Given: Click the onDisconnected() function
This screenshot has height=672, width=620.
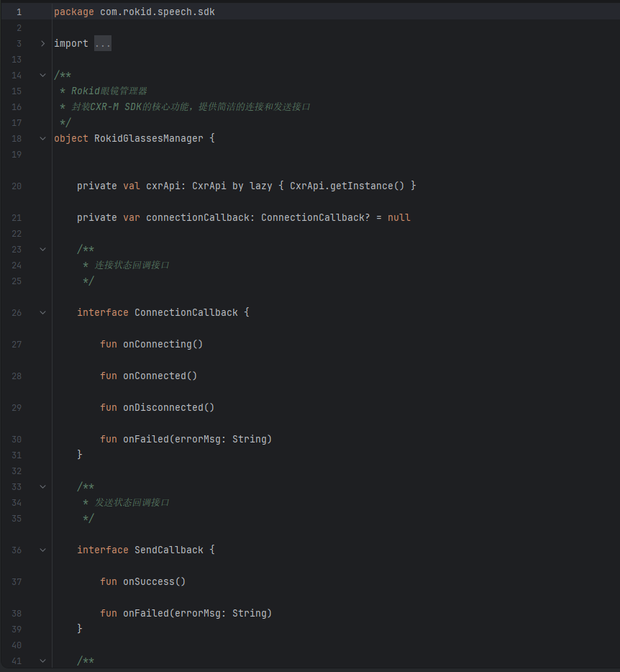Looking at the screenshot, I should (x=168, y=408).
